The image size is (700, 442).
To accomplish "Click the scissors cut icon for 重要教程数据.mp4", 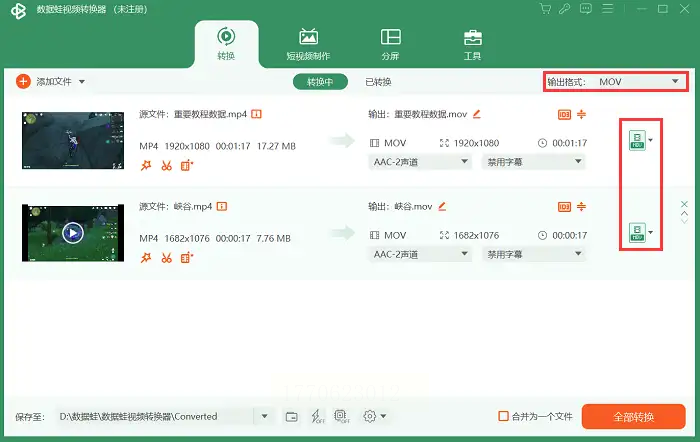I will pos(166,166).
